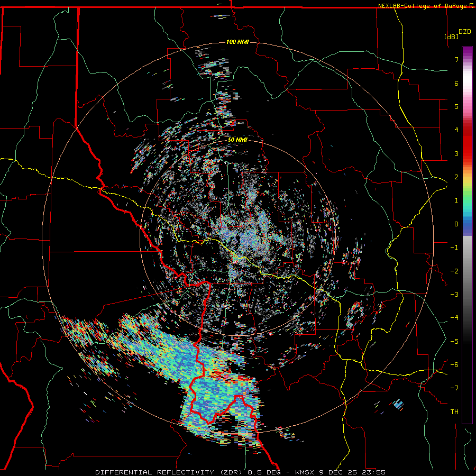Click the 7 value on the color scale
The height and width of the screenshot is (476, 476).
point(456,59)
